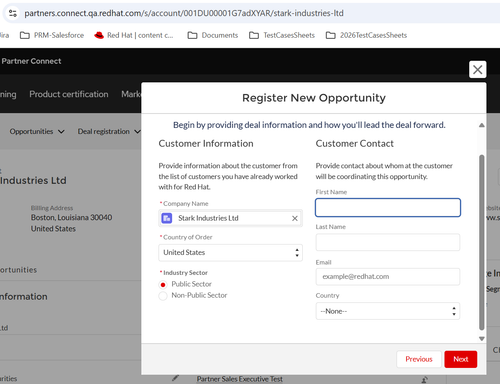Click the red Next button
This screenshot has height=384, width=500.
(461, 359)
